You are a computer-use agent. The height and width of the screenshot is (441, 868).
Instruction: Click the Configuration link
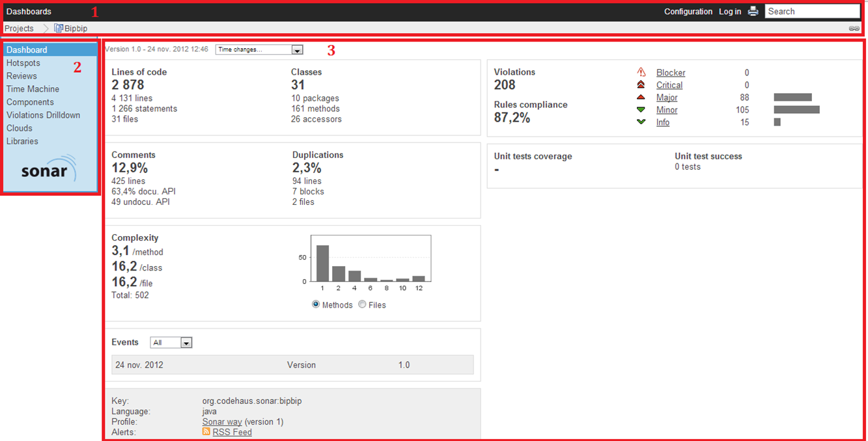click(688, 12)
